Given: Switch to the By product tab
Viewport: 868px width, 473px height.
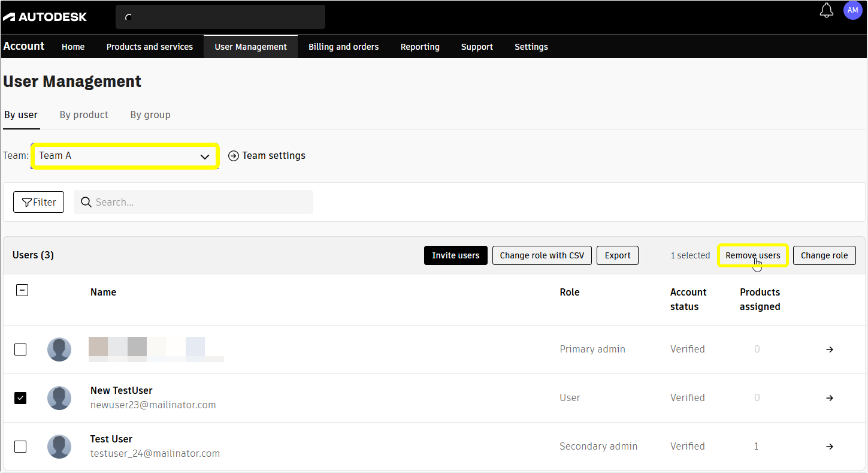Looking at the screenshot, I should coord(83,115).
